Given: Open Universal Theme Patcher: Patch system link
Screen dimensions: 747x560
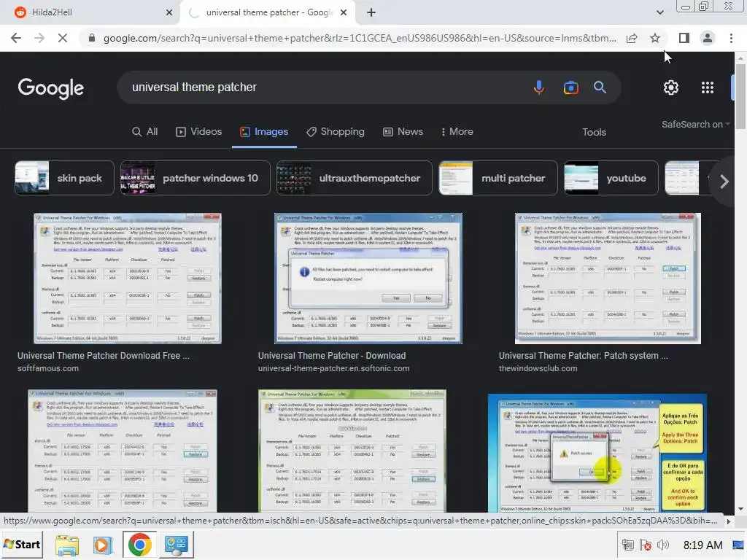Looking at the screenshot, I should tap(583, 356).
